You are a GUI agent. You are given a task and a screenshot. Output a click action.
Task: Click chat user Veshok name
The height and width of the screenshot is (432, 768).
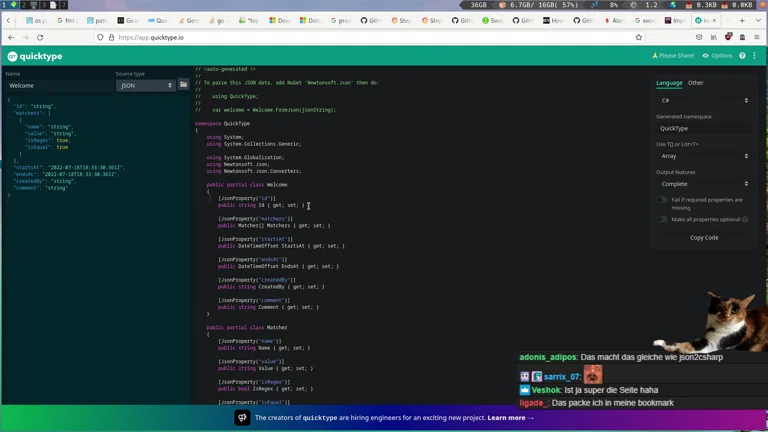(x=546, y=390)
